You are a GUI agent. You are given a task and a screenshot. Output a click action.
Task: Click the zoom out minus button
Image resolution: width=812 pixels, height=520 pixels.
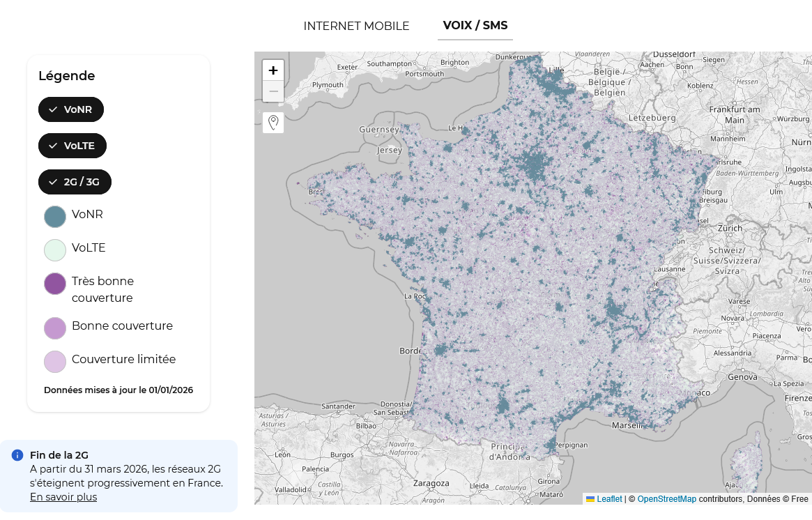pos(273,91)
